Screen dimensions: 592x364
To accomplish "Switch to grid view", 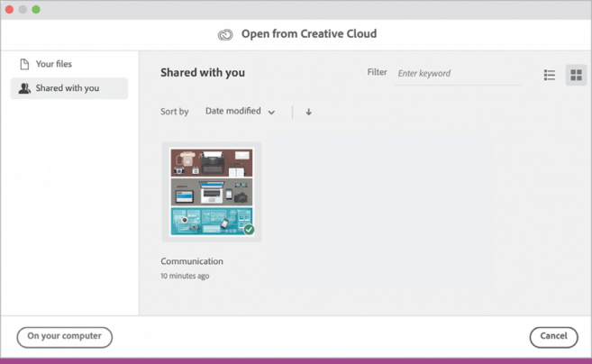I will click(576, 75).
